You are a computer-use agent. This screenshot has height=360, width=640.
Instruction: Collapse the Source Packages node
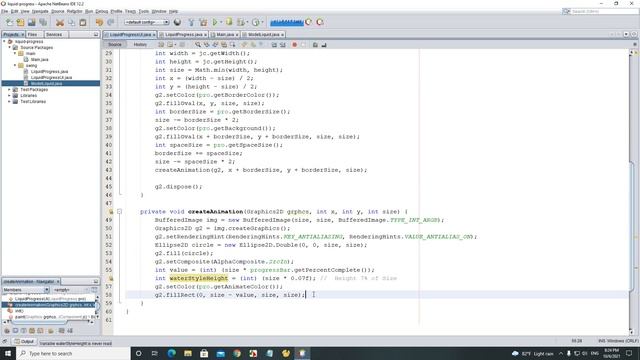pyautogui.click(x=9, y=47)
